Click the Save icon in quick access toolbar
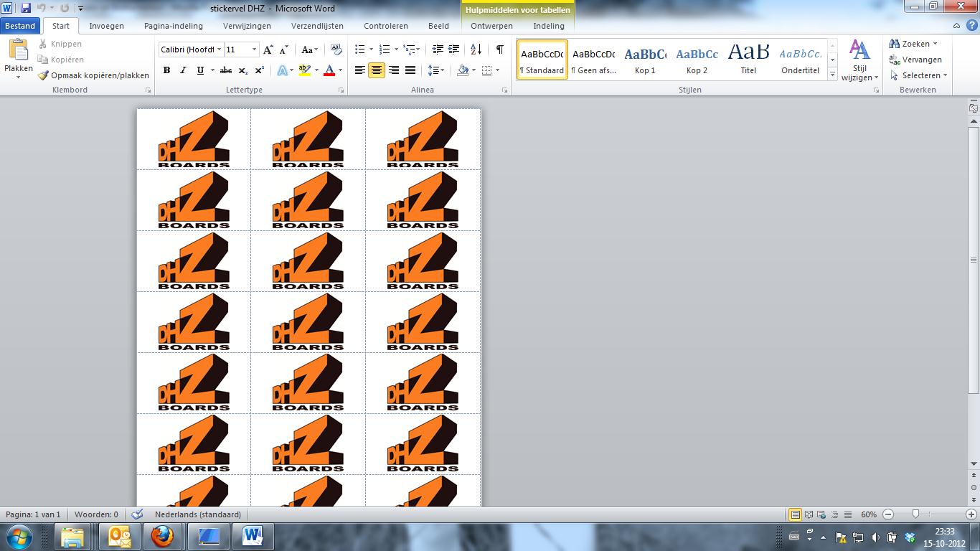Image resolution: width=980 pixels, height=551 pixels. tap(26, 8)
